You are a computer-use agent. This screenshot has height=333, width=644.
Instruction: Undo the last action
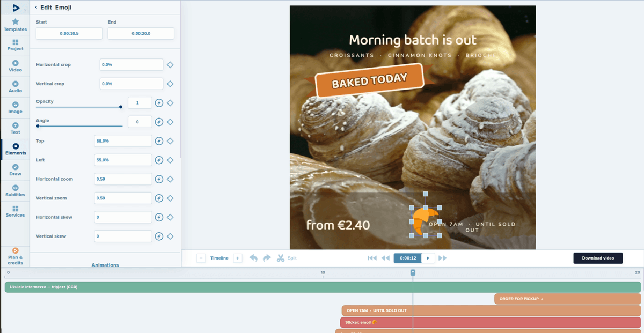point(253,258)
